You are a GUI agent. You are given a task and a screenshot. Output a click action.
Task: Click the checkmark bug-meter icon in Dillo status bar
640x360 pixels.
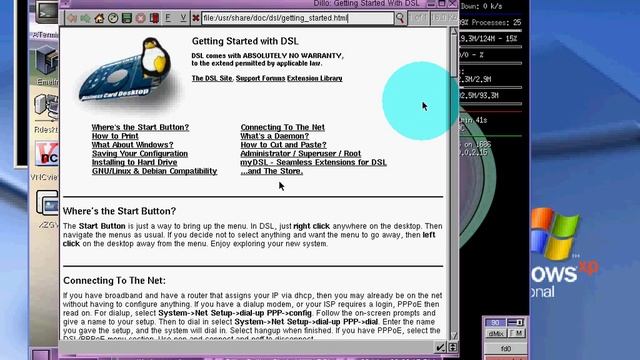(x=440, y=347)
